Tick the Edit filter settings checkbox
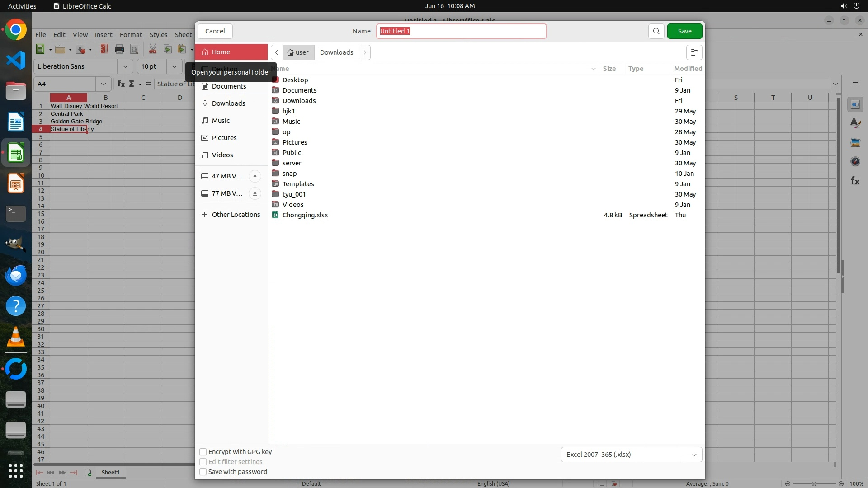The width and height of the screenshot is (868, 488). 203,462
